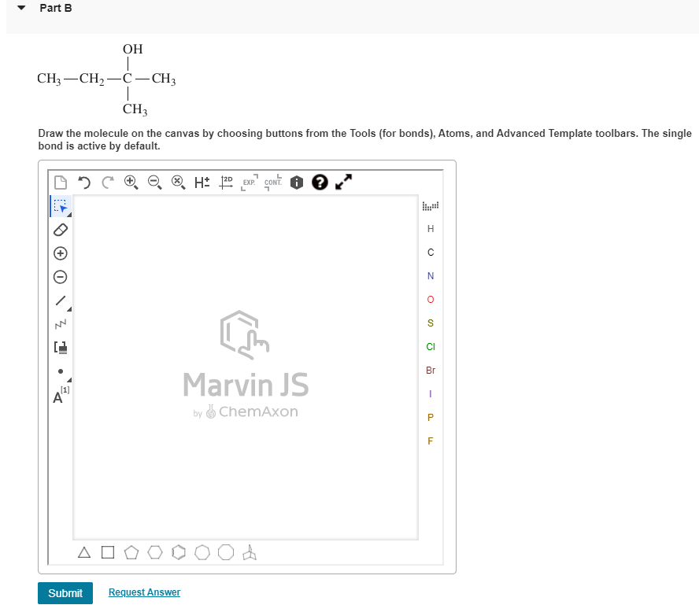
Task: Enable the radical electron tool
Action: 59,371
